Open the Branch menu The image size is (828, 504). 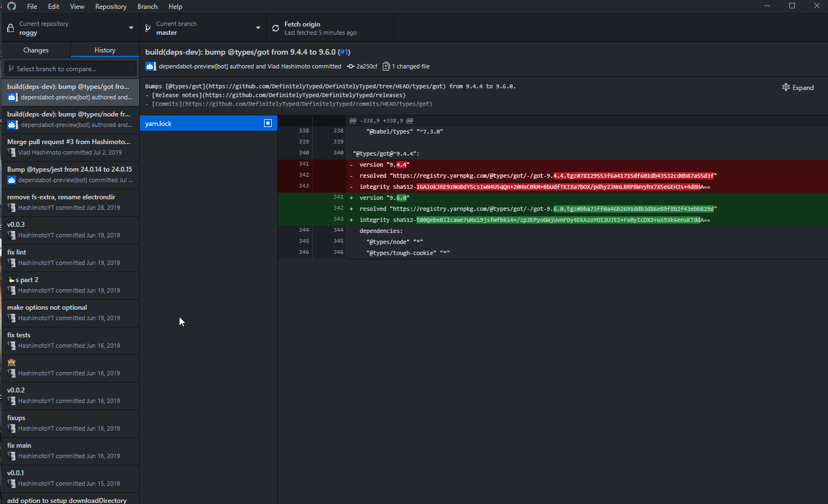[x=147, y=7]
